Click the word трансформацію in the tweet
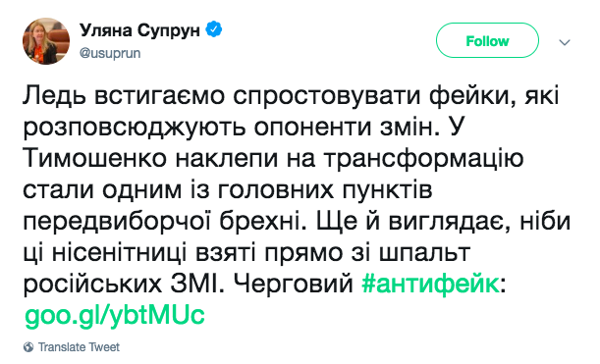The height and width of the screenshot is (364, 600). [x=423, y=160]
